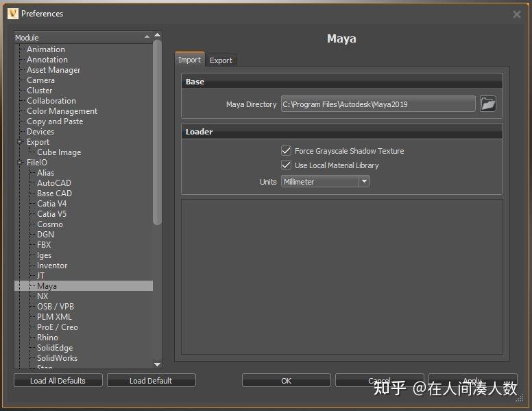Select Alias under FileIO

pyautogui.click(x=45, y=172)
